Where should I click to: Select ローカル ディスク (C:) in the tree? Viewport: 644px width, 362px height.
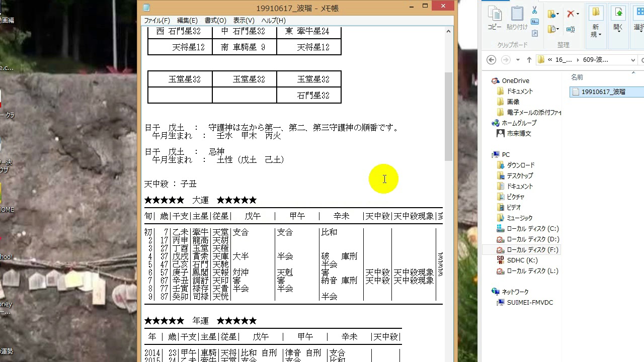pos(532,229)
